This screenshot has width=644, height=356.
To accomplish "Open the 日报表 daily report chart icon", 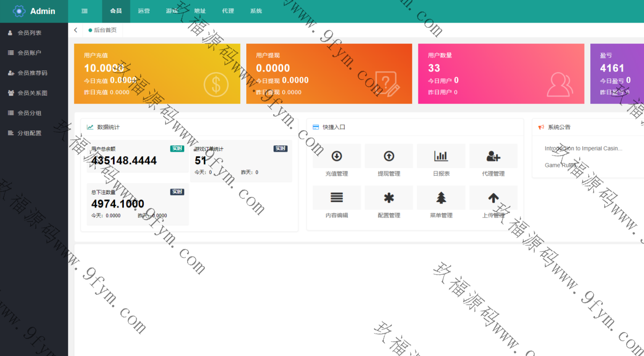I will point(441,157).
